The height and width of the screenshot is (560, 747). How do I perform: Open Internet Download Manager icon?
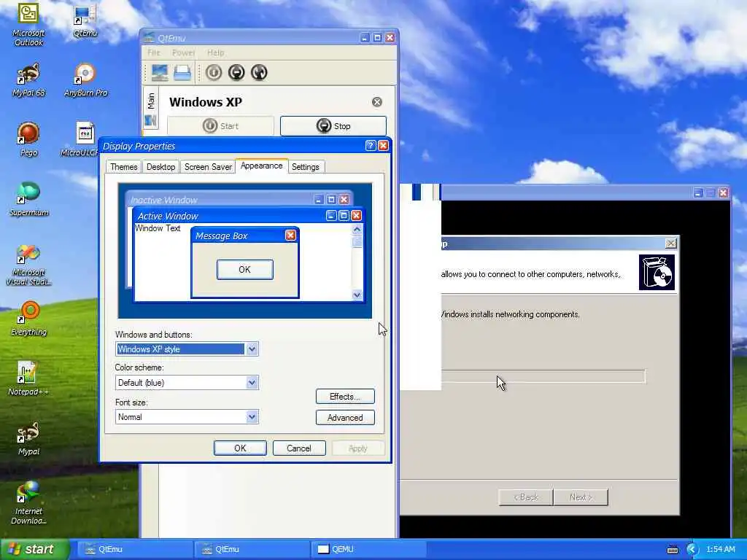click(x=28, y=503)
